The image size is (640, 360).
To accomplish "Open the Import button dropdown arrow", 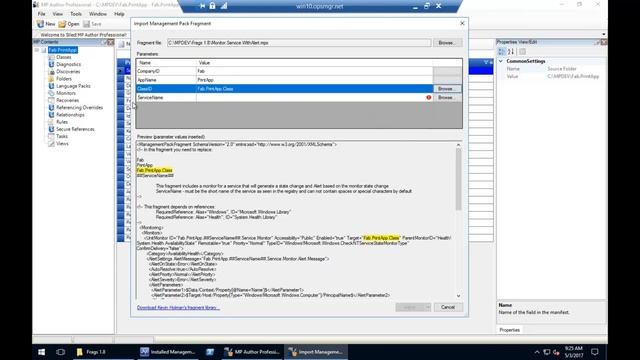I will coord(428,307).
